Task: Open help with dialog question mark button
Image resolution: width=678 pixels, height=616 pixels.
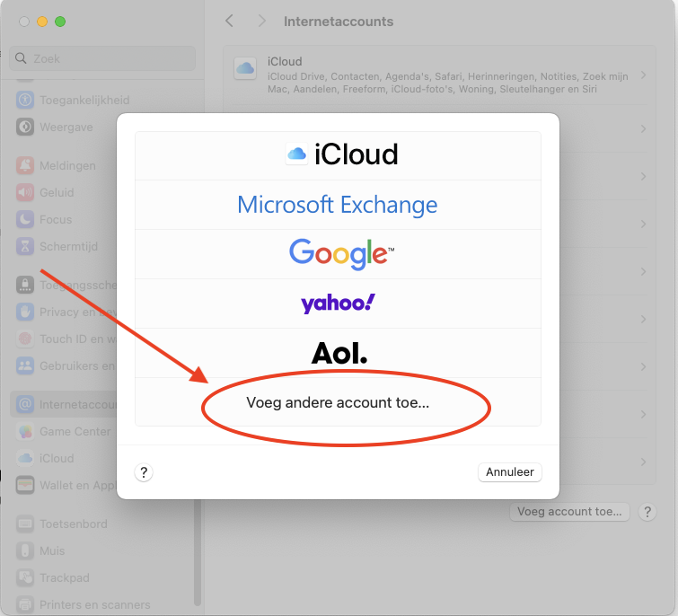Action: [144, 472]
